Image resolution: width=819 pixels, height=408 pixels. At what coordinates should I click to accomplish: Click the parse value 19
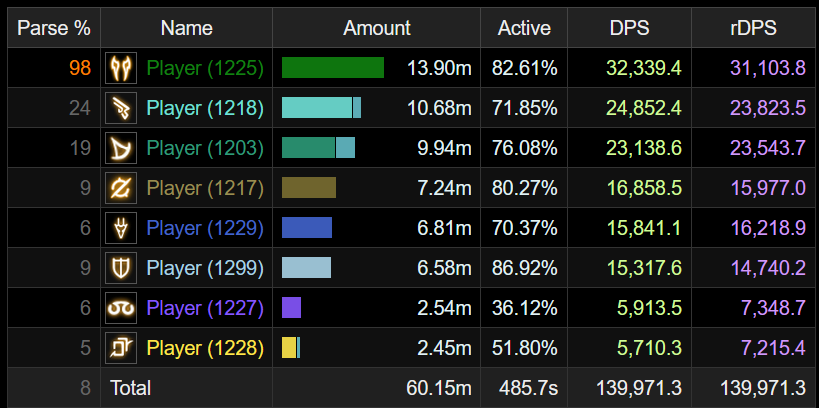pos(80,148)
